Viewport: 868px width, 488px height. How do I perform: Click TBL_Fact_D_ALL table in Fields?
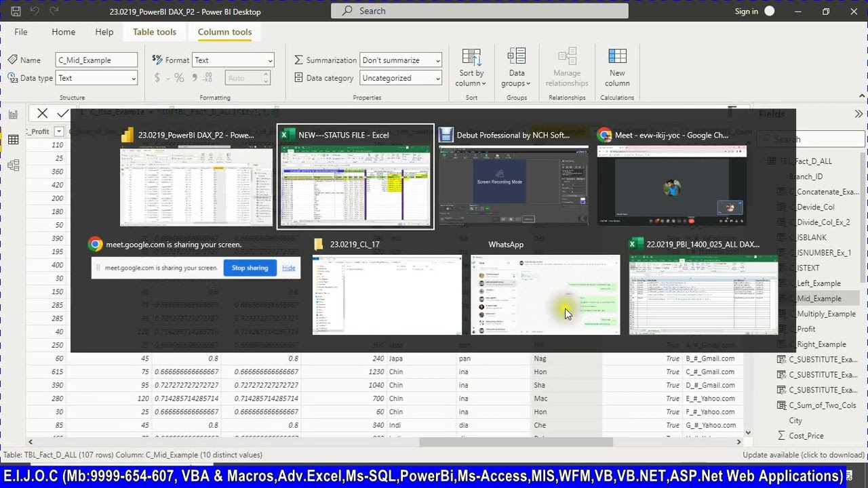(806, 161)
